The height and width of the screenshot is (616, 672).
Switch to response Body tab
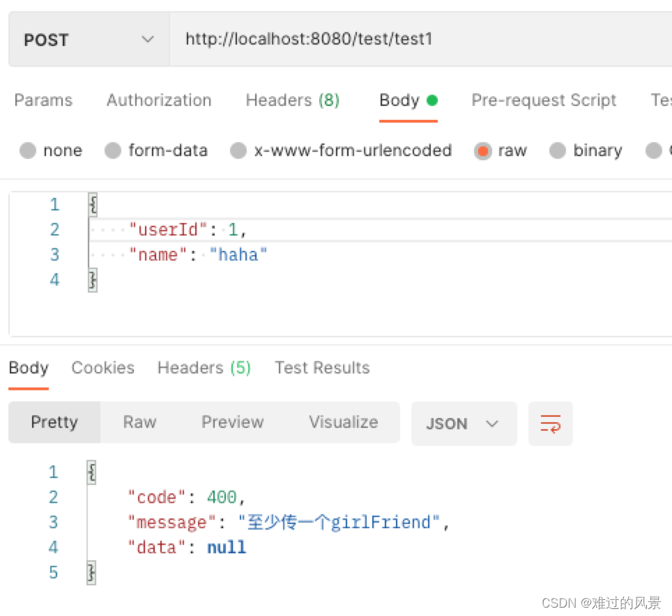(29, 368)
